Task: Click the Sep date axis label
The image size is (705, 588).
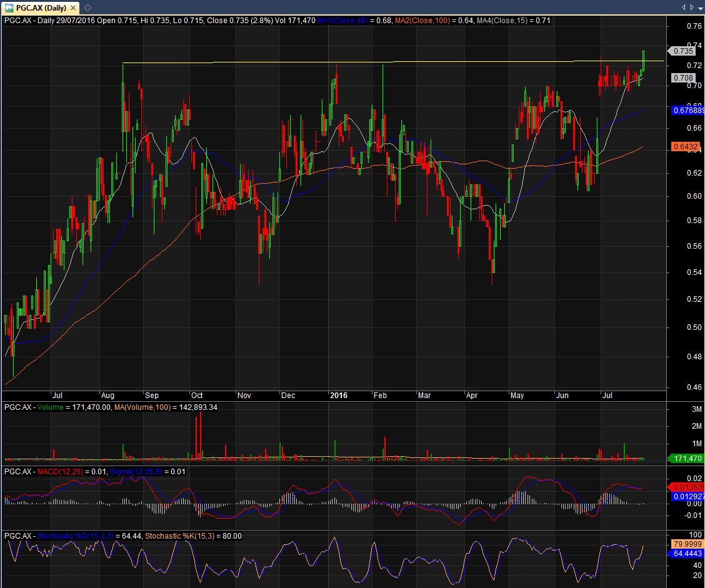Action: [151, 396]
